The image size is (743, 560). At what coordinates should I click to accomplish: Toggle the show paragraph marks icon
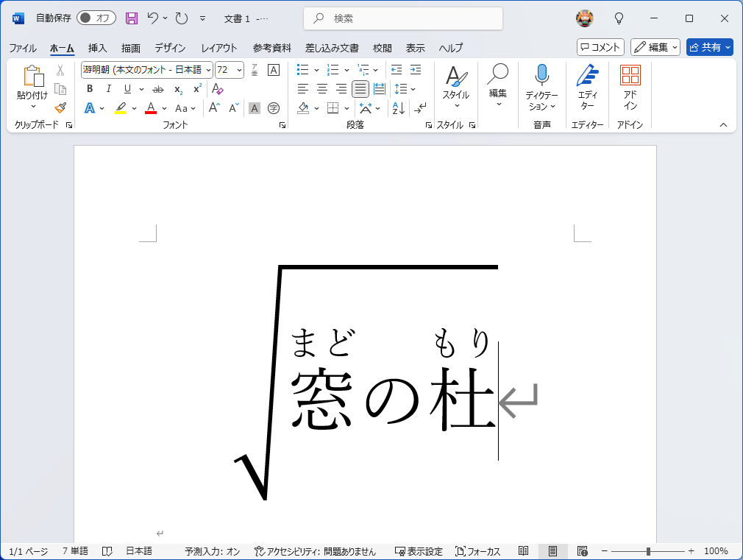point(420,107)
